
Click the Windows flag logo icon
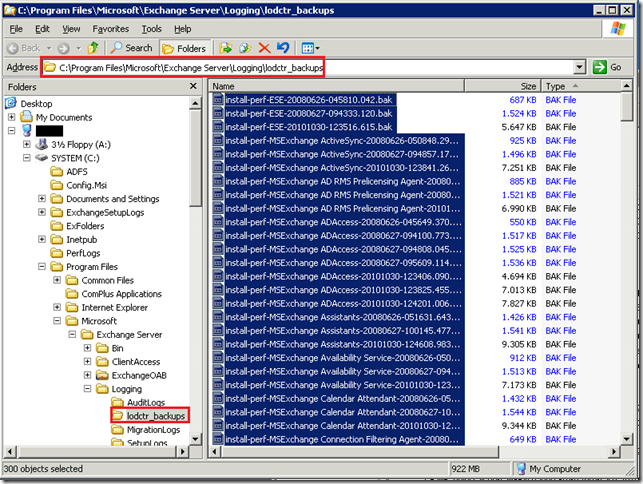tap(618, 29)
